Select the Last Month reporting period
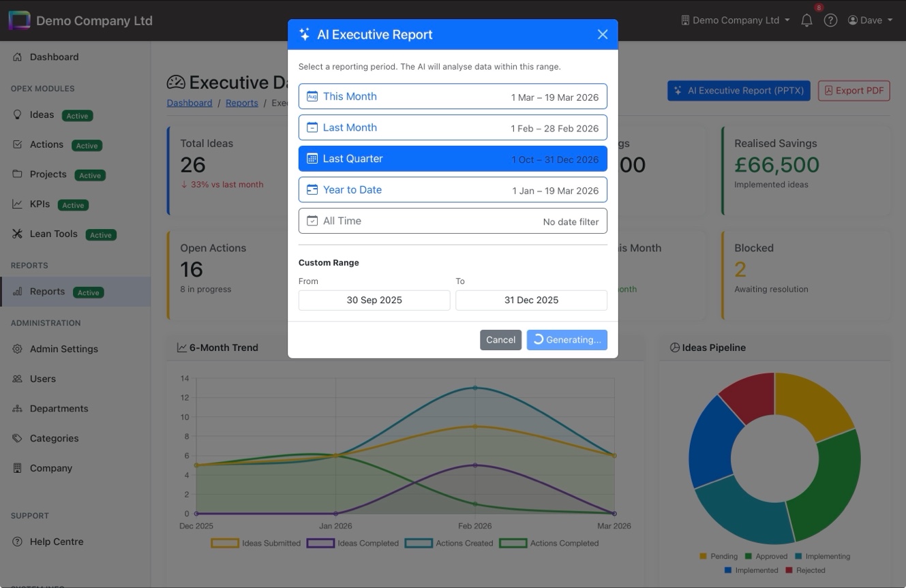Viewport: 906px width, 588px height. (453, 127)
